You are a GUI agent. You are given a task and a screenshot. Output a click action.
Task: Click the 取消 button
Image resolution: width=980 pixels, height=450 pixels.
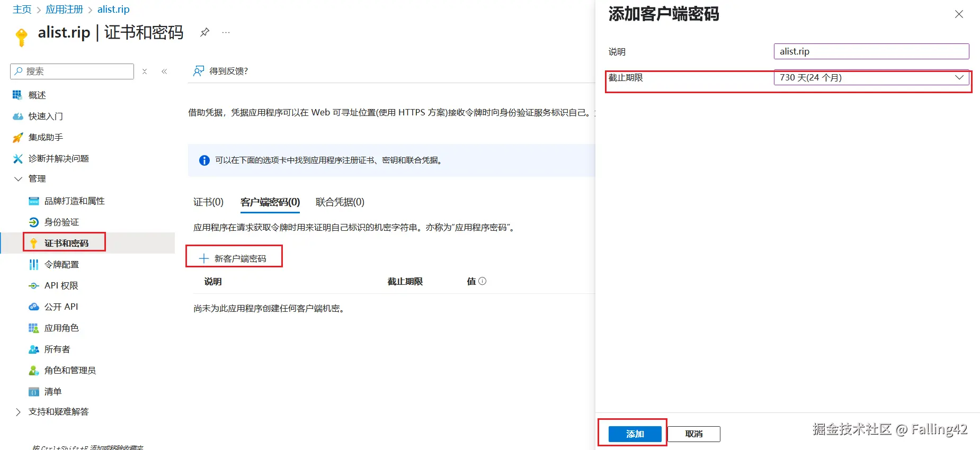point(694,434)
